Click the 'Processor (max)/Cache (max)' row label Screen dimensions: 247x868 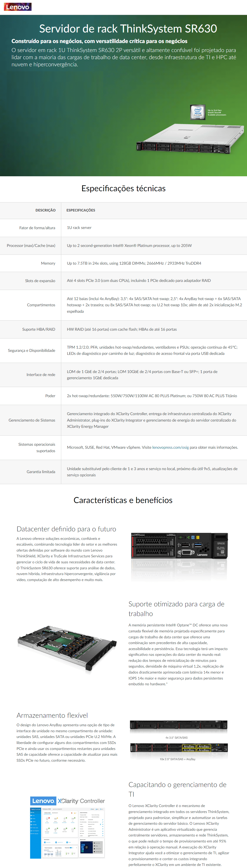coord(31,246)
